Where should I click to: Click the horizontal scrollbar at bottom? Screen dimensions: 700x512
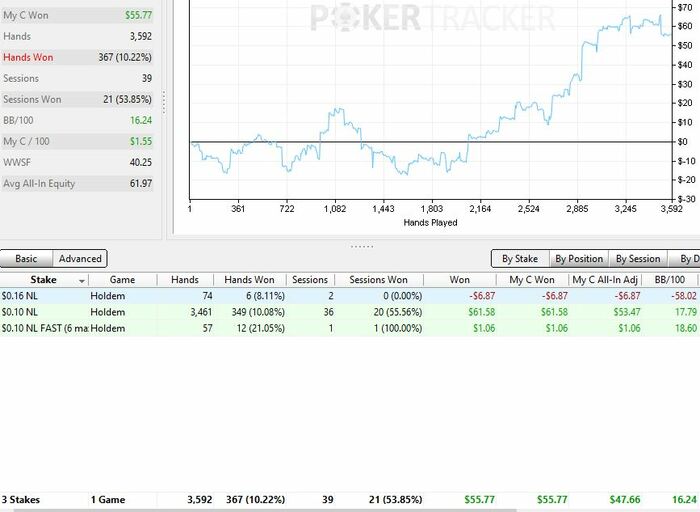tap(264, 510)
